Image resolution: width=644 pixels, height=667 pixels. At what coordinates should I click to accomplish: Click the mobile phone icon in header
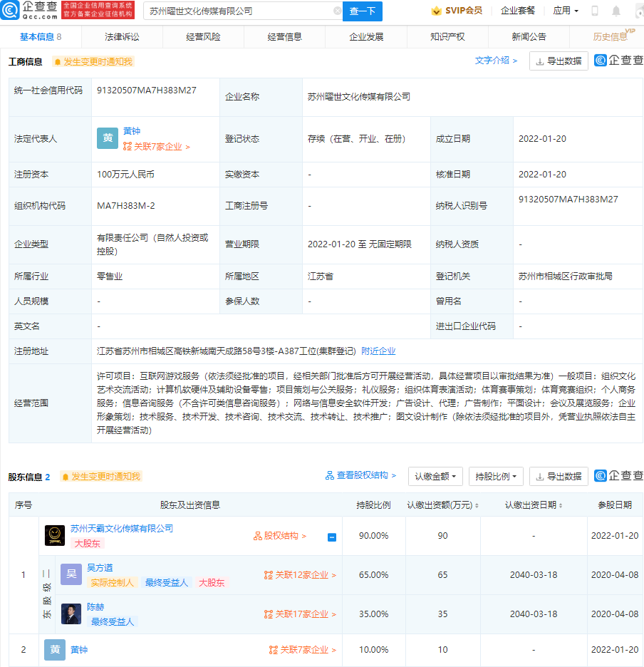pos(595,11)
